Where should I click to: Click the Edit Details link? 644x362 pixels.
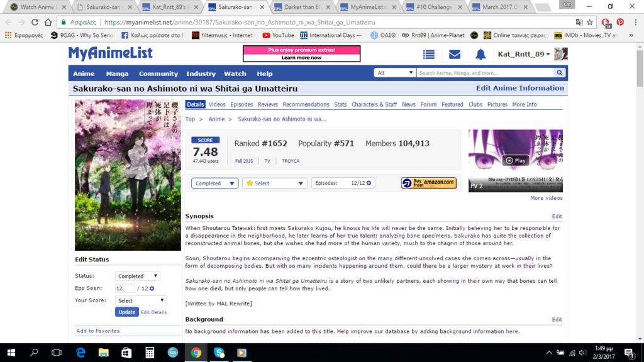pos(154,312)
